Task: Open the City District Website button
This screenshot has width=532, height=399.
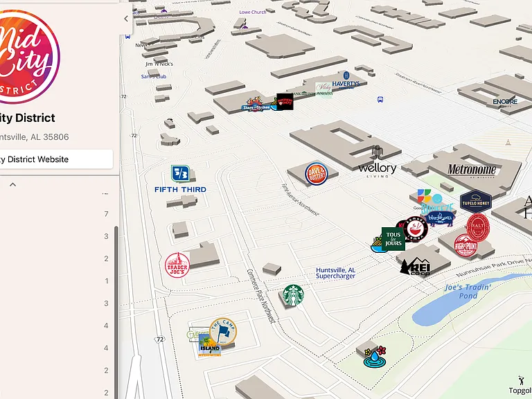Action: pos(56,159)
